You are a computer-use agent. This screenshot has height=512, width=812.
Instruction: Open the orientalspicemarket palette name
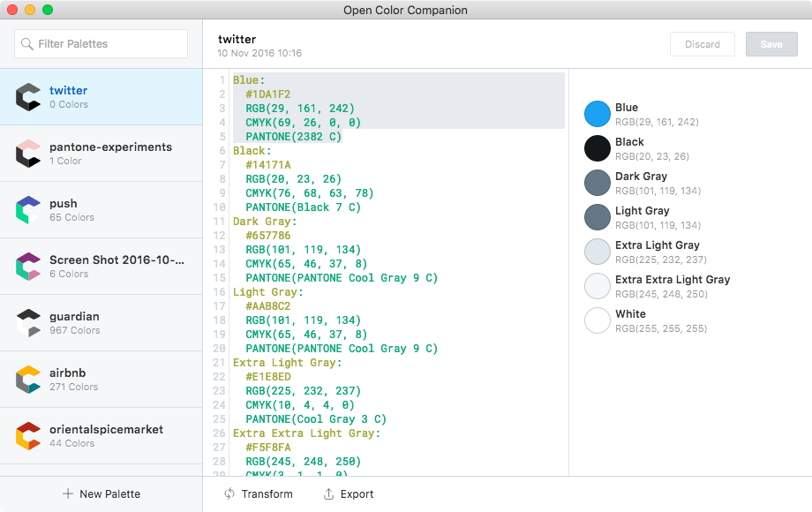(106, 429)
